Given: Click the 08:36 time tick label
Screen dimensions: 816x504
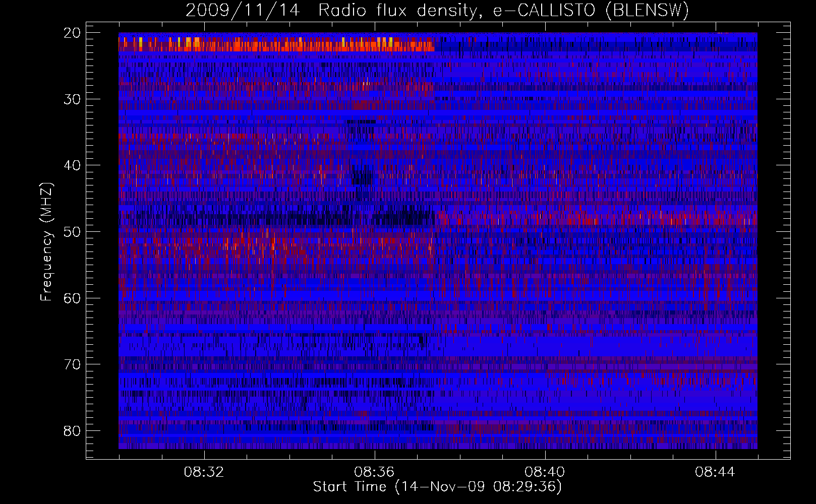Looking at the screenshot, I should (374, 472).
